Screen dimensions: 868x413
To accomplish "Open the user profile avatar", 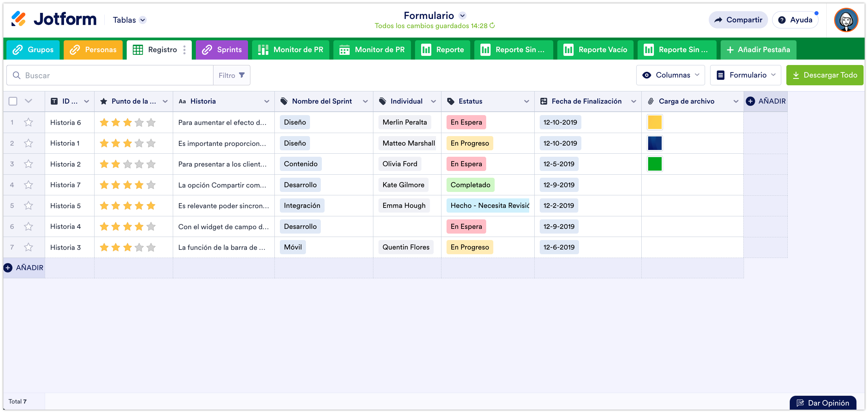I will (x=846, y=20).
